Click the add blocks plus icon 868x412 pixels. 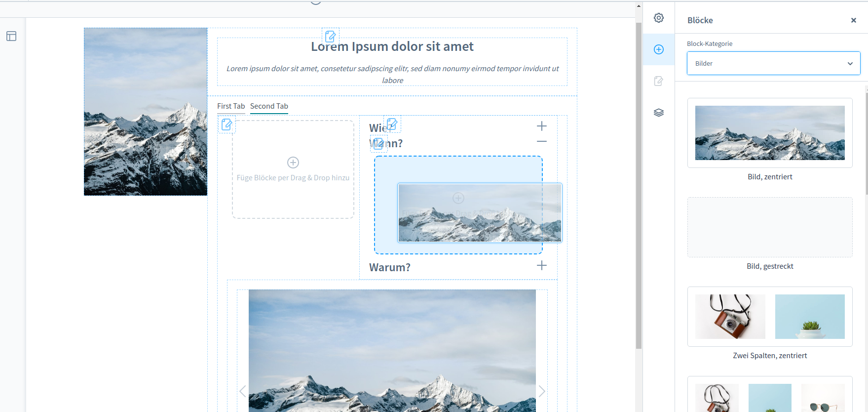click(658, 49)
